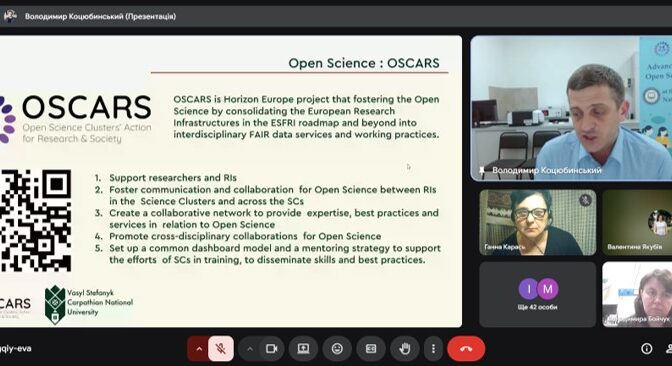Open the 'Ще 42 особи' participants tile
The image size is (672, 366).
[x=538, y=295]
